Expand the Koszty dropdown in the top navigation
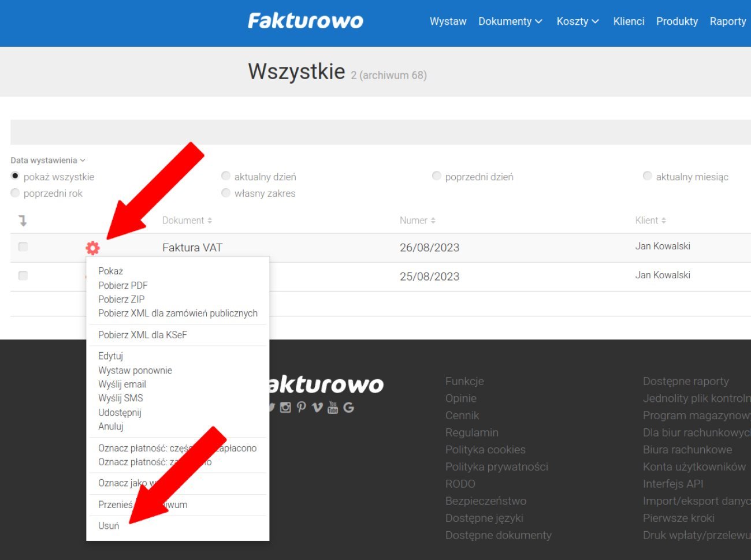 (578, 21)
